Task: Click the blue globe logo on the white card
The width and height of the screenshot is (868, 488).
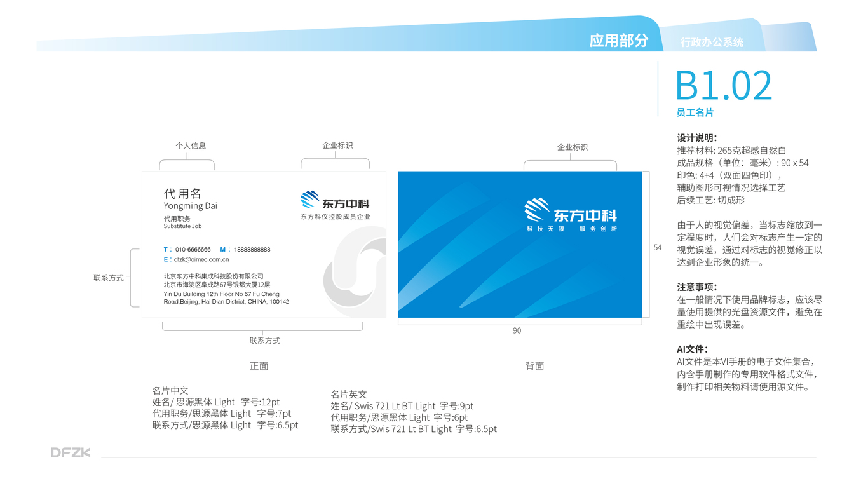Action: [309, 200]
